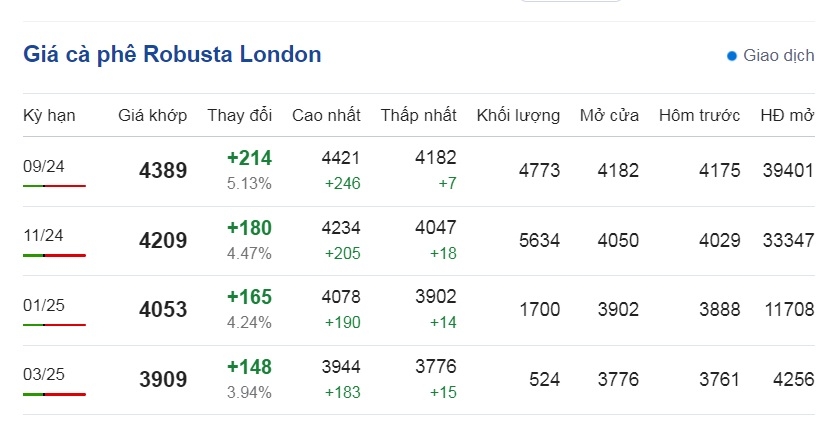Click the Mở cửa column header

point(609,115)
